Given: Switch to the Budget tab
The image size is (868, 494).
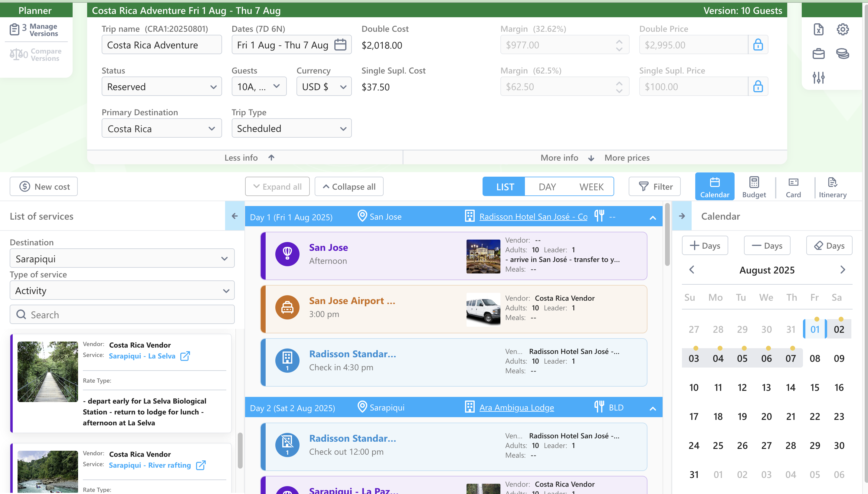Looking at the screenshot, I should tap(754, 187).
